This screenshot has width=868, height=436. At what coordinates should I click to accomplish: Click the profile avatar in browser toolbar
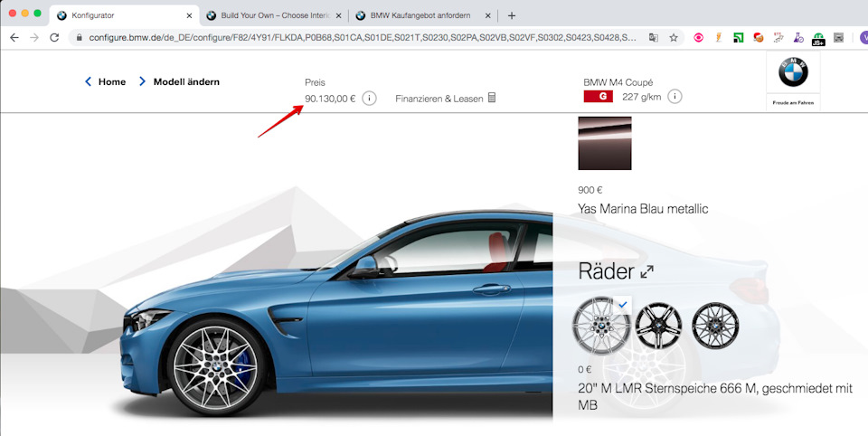point(863,38)
